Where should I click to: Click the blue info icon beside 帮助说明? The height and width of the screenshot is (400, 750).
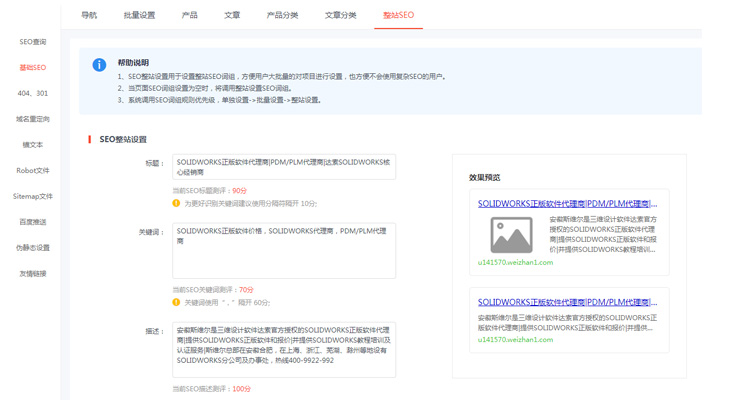click(99, 65)
